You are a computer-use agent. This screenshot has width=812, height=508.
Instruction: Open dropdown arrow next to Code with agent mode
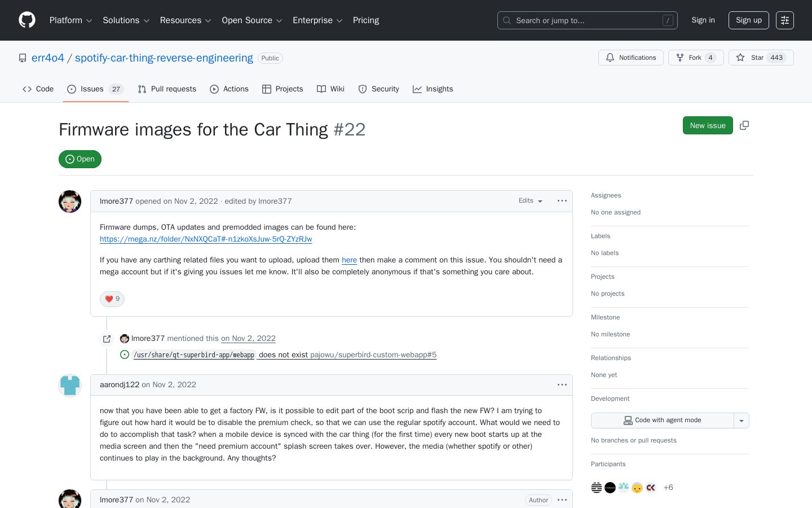coord(742,421)
